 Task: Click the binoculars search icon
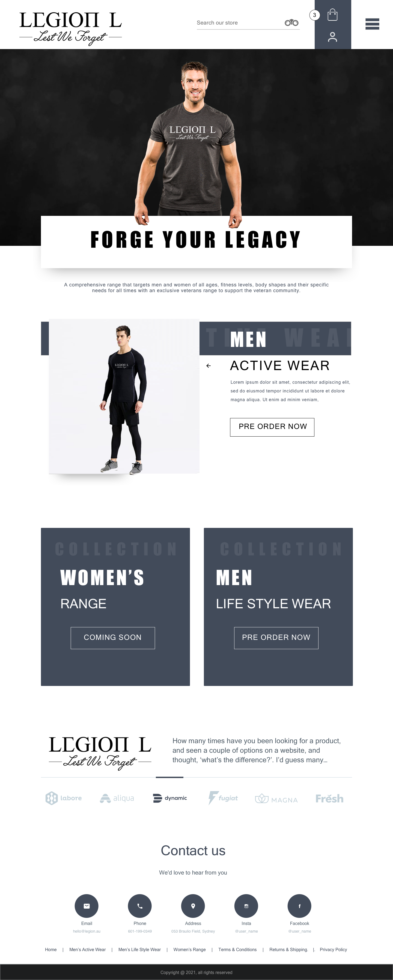(x=292, y=23)
